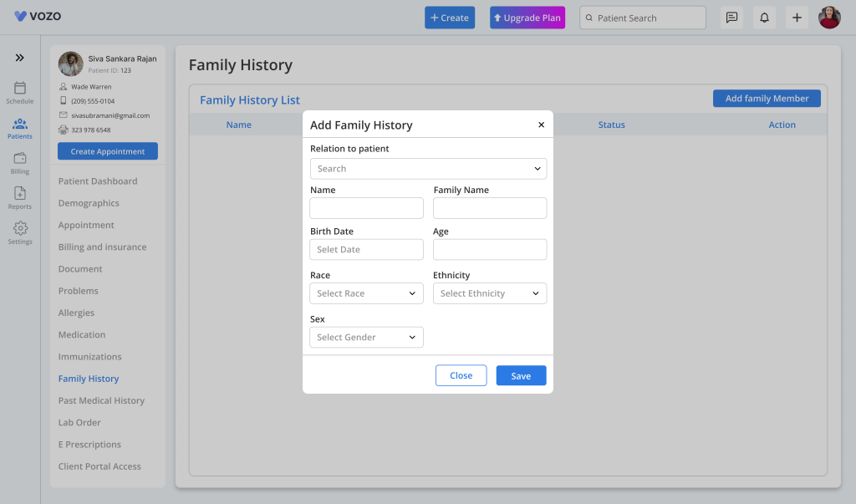Open the chat messages icon
Screen dimensions: 856x504
[x=731, y=18]
